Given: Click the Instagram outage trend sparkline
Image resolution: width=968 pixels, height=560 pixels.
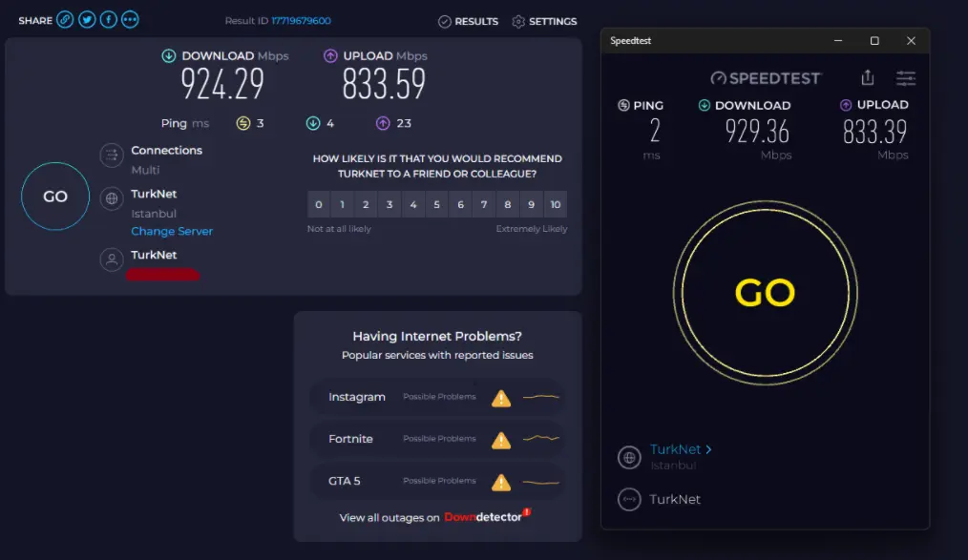Looking at the screenshot, I should [x=540, y=397].
